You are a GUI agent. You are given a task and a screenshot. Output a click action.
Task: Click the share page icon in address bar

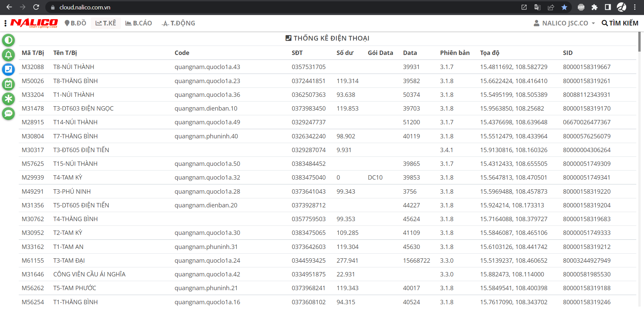(551, 7)
